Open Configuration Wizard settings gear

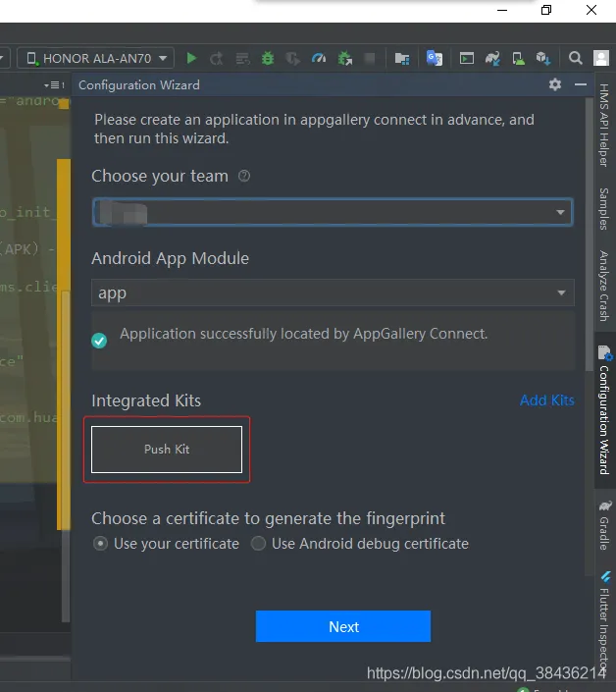click(555, 84)
